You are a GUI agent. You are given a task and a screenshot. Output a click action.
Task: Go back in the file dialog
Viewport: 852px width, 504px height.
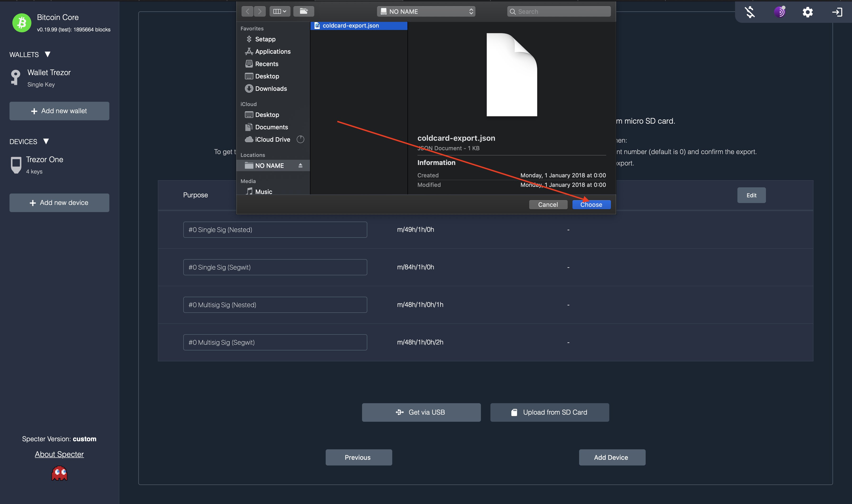pos(247,11)
